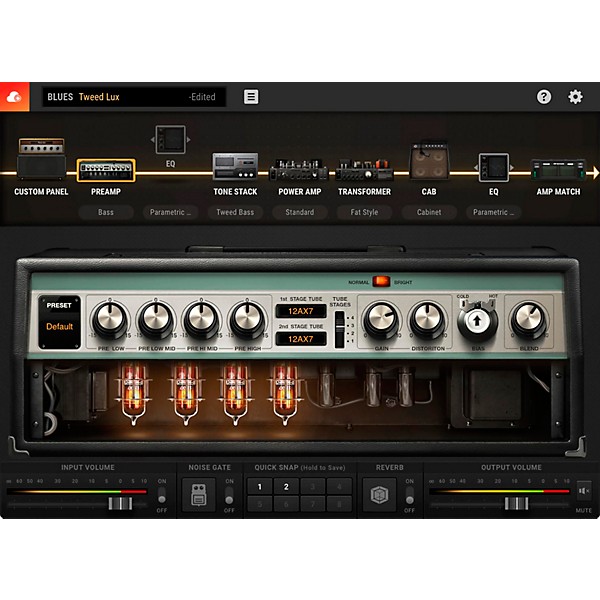Toggle the Reverb on/off switch
Image resolution: width=600 pixels, height=600 pixels.
tap(408, 495)
